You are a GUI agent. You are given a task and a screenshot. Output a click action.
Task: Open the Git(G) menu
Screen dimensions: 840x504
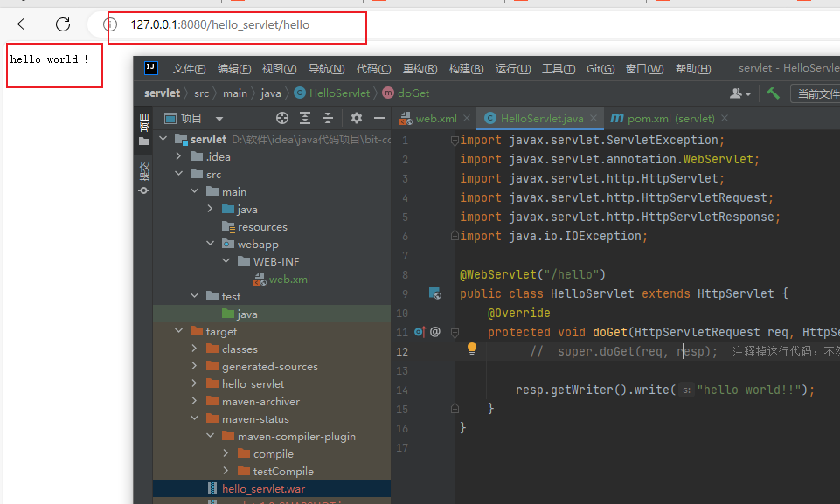tap(600, 69)
